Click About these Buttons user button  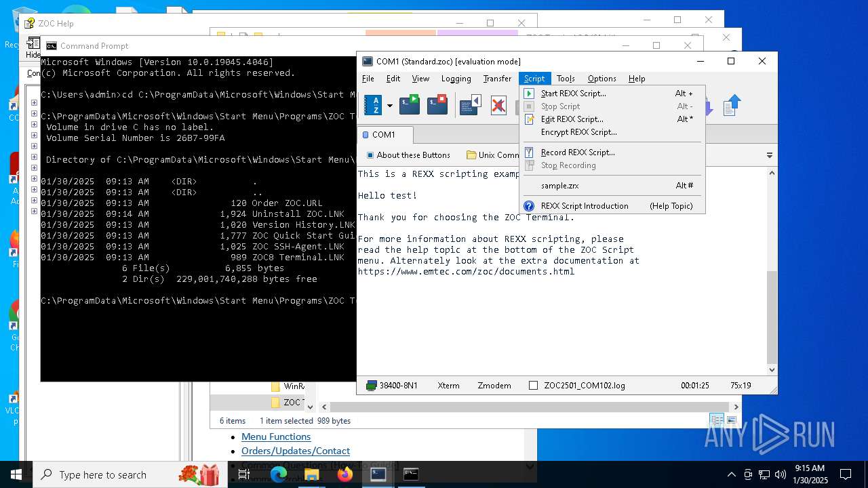click(408, 155)
